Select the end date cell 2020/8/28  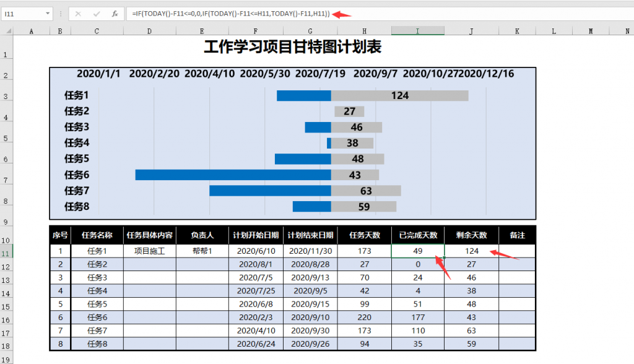[x=311, y=264]
